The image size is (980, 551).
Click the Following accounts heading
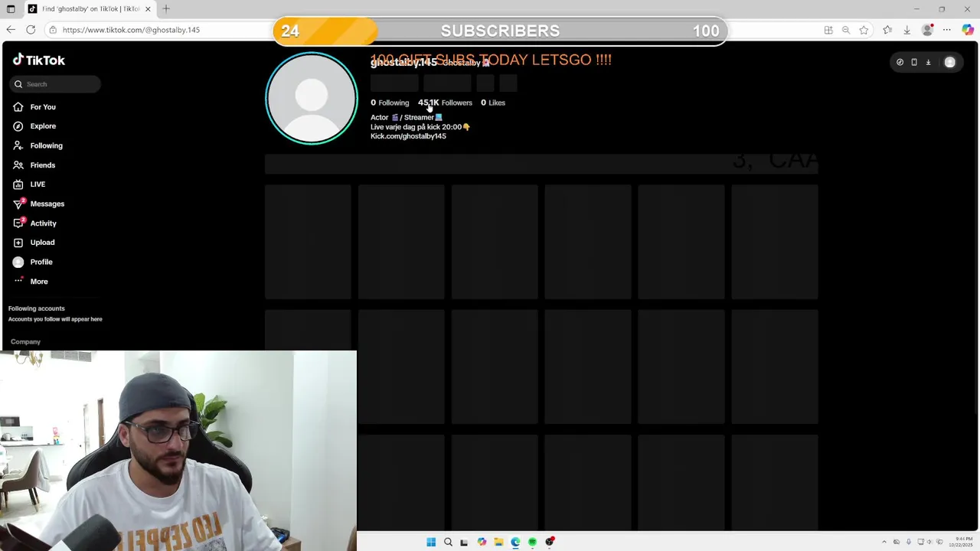pos(36,308)
